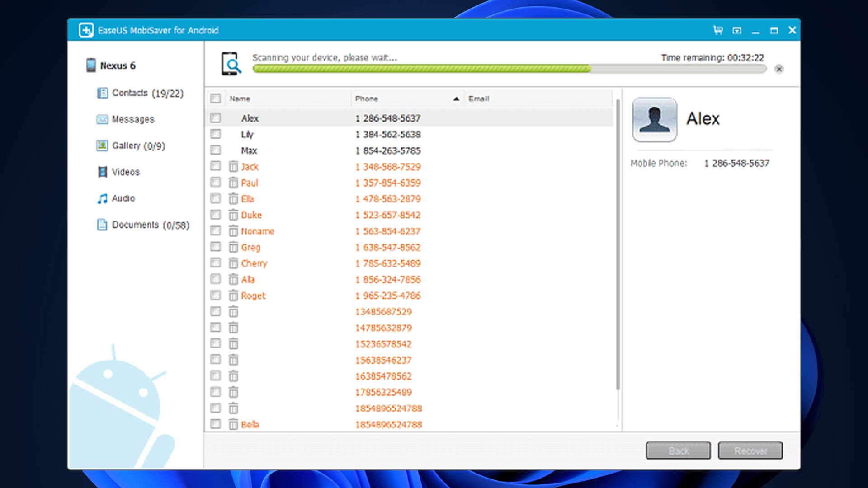This screenshot has width=868, height=488.
Task: Select the contact name Max
Action: click(x=249, y=150)
